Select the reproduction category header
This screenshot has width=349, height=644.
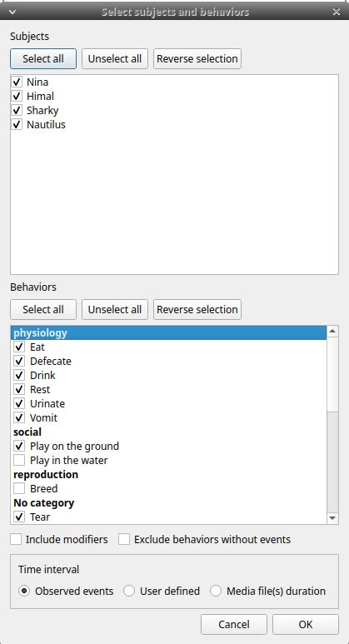pyautogui.click(x=168, y=474)
